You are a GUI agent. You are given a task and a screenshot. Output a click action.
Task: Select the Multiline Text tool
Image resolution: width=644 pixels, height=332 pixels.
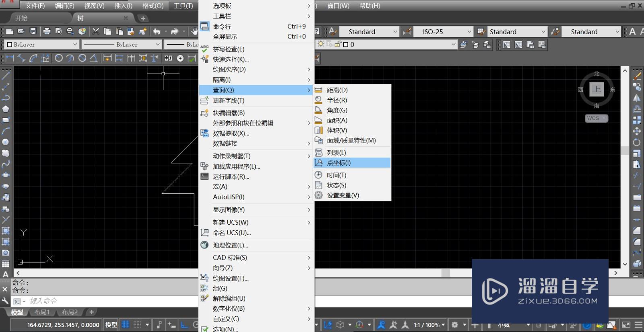pos(6,274)
